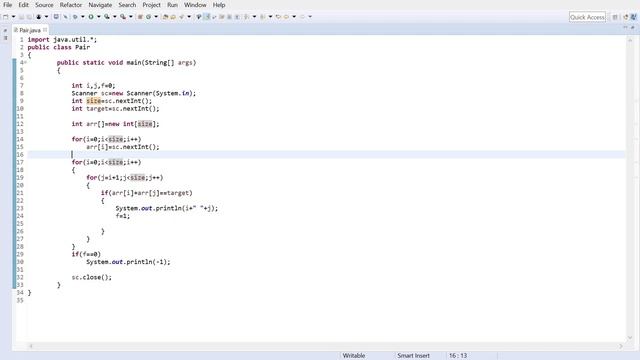Click the upper Restore icon on left trim

[5, 30]
